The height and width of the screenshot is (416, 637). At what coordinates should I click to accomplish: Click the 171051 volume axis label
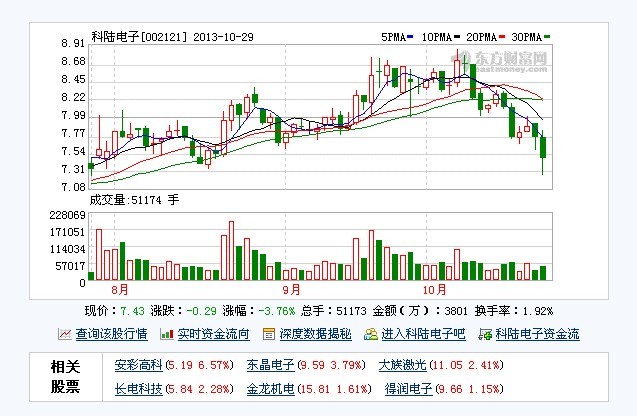pos(67,232)
